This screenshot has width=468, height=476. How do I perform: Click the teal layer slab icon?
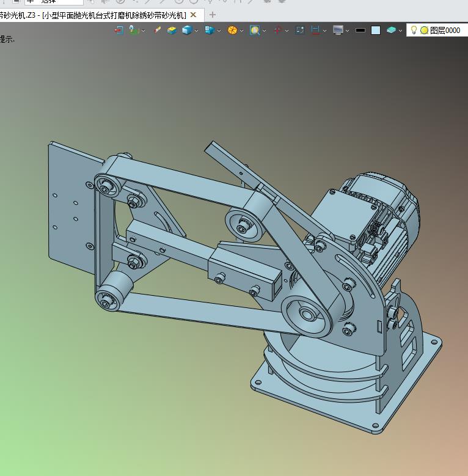[391, 30]
